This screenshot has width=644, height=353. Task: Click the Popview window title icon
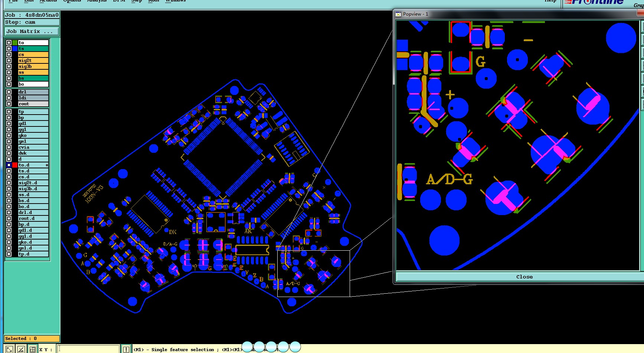point(398,14)
